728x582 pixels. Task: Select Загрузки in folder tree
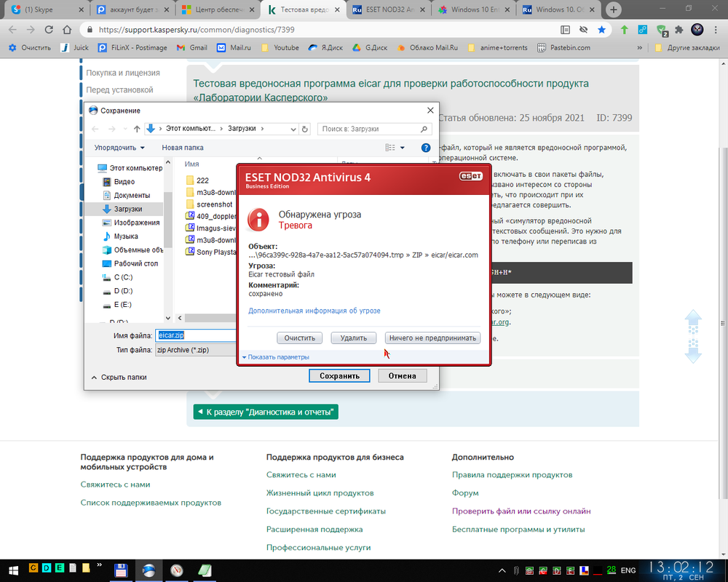coord(128,209)
